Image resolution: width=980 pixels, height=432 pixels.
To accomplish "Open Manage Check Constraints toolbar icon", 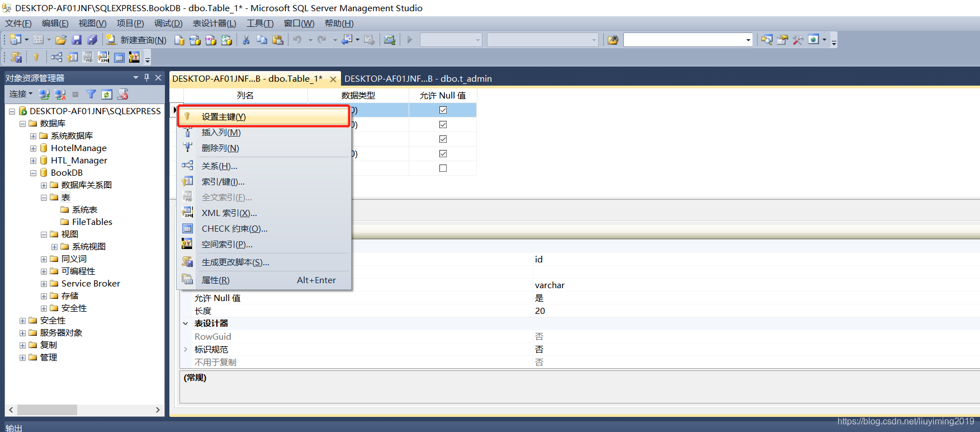I will 119,57.
